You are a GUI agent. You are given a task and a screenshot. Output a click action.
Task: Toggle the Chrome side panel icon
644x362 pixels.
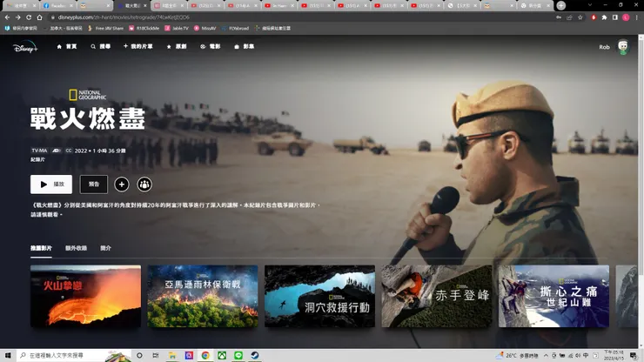(x=614, y=17)
